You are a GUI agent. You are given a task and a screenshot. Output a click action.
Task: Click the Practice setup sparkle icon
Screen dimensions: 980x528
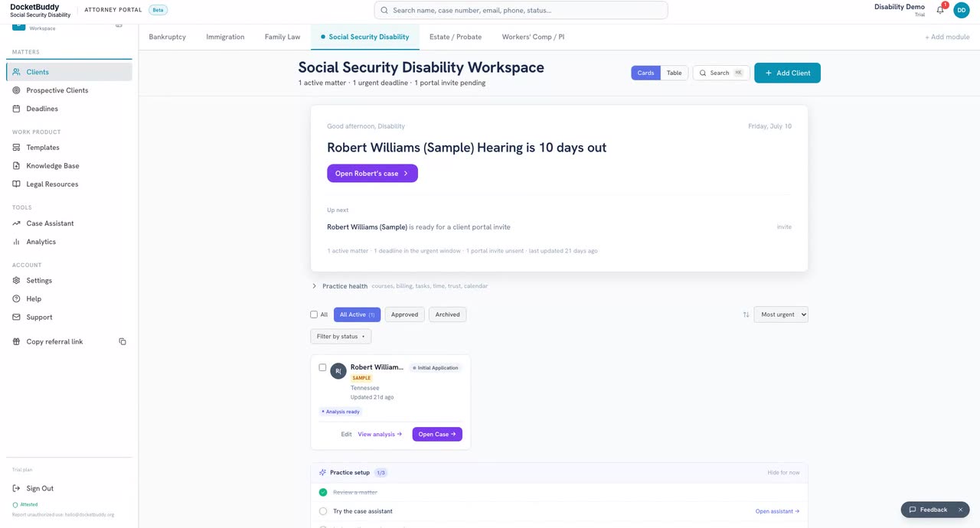coord(322,473)
